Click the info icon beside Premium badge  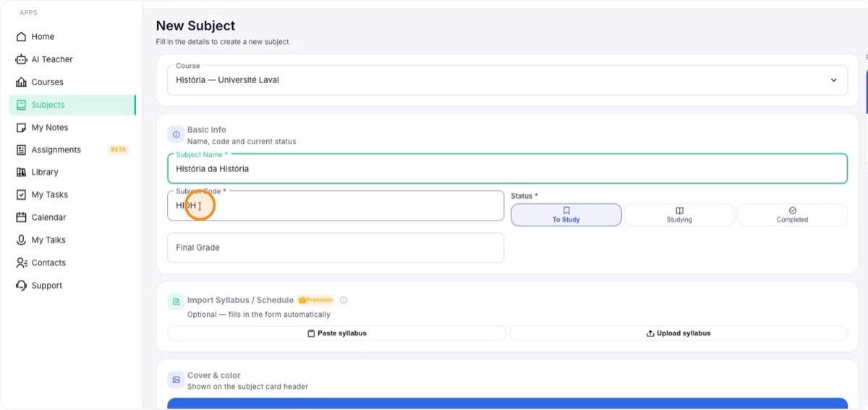click(x=344, y=300)
